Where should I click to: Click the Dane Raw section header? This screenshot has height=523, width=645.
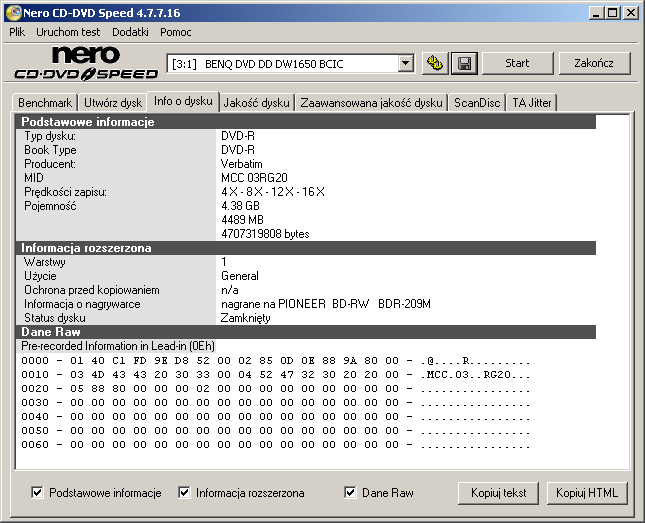coord(306,332)
